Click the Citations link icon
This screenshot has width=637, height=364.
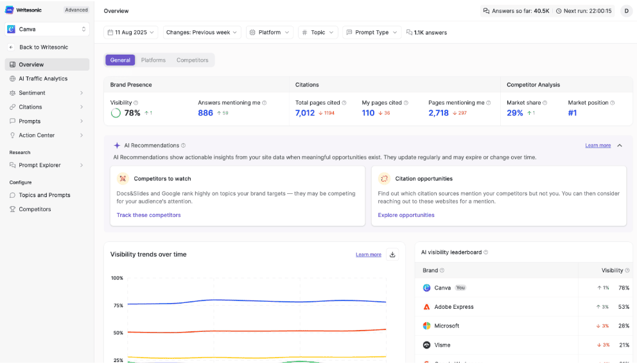click(13, 107)
